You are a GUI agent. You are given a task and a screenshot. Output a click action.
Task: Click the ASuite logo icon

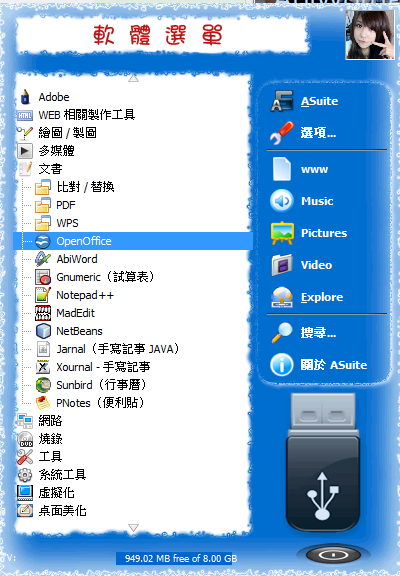click(x=282, y=101)
